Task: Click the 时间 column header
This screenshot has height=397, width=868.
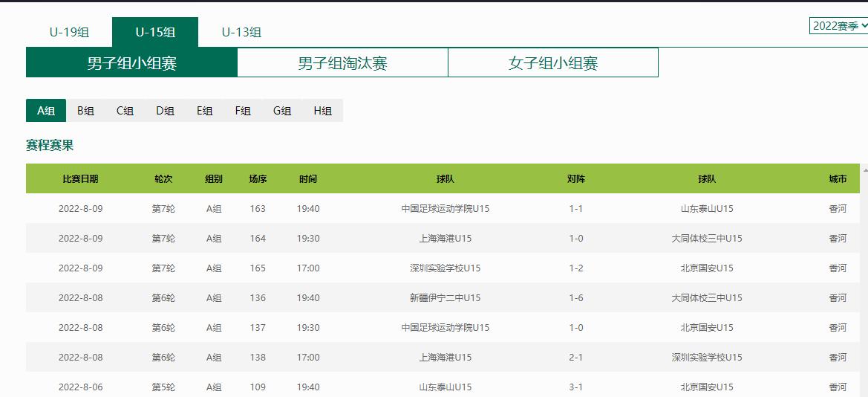Action: (308, 179)
